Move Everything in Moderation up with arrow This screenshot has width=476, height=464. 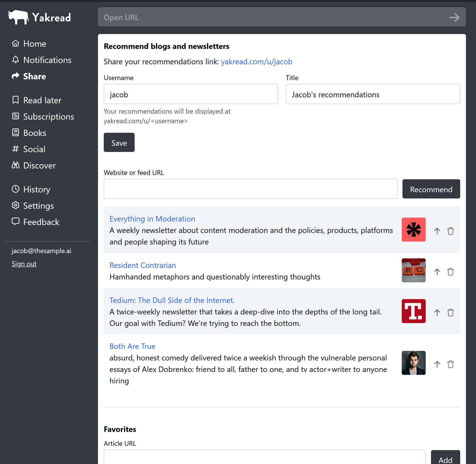coord(437,231)
